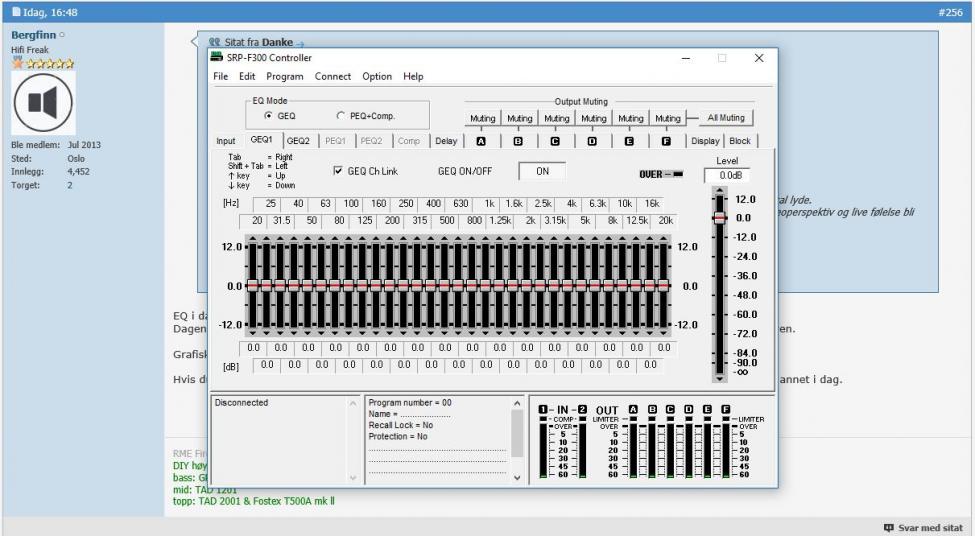Toggle the GEQ ON/OFF button
The height and width of the screenshot is (536, 975).
point(542,171)
